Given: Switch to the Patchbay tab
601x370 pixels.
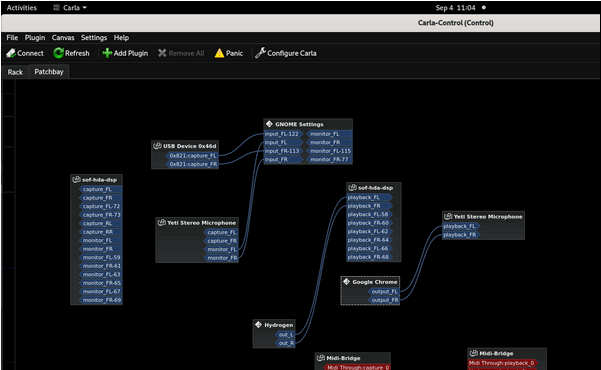Looking at the screenshot, I should [x=49, y=72].
